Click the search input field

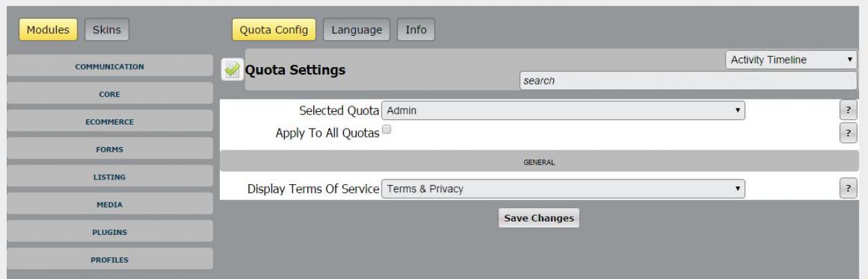click(688, 81)
